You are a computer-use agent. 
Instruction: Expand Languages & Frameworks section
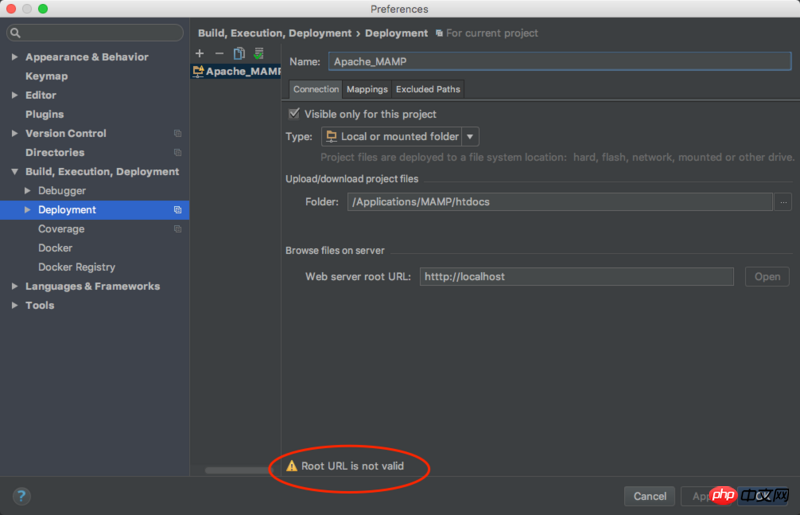[x=15, y=286]
